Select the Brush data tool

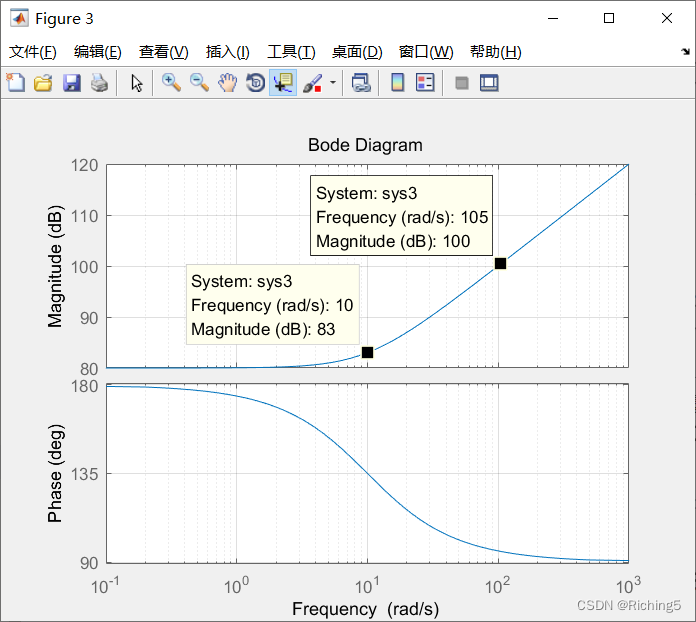312,83
